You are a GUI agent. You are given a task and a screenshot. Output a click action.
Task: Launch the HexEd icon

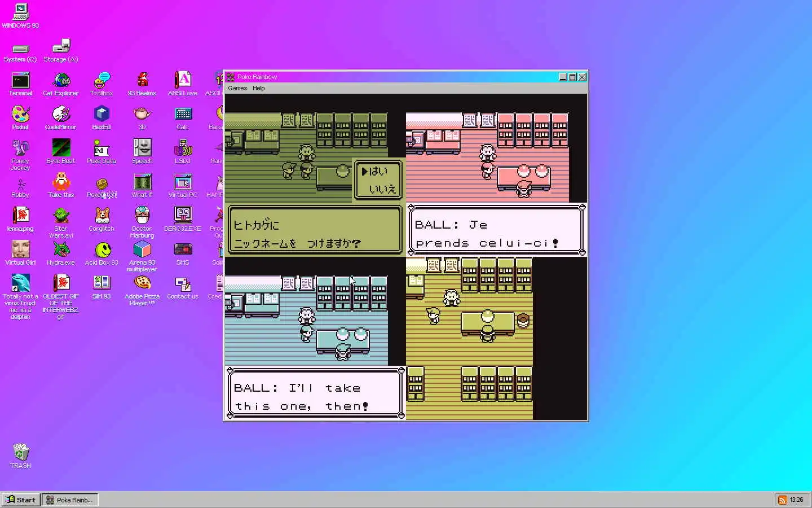pos(101,119)
